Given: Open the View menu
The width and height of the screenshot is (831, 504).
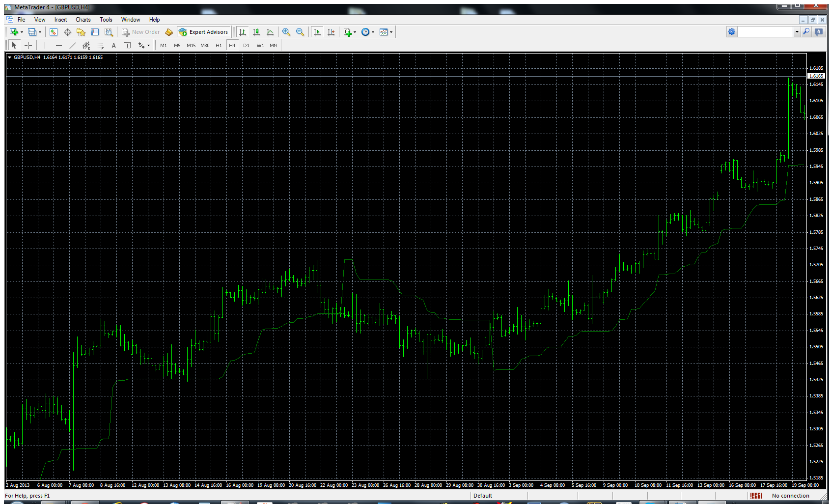Looking at the screenshot, I should [40, 20].
